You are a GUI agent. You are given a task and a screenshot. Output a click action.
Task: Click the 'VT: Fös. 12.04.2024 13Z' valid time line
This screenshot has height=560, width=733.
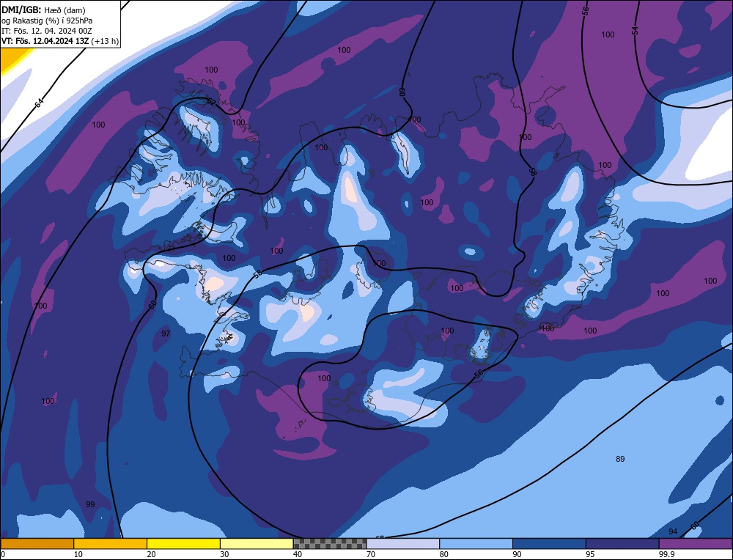[x=60, y=41]
